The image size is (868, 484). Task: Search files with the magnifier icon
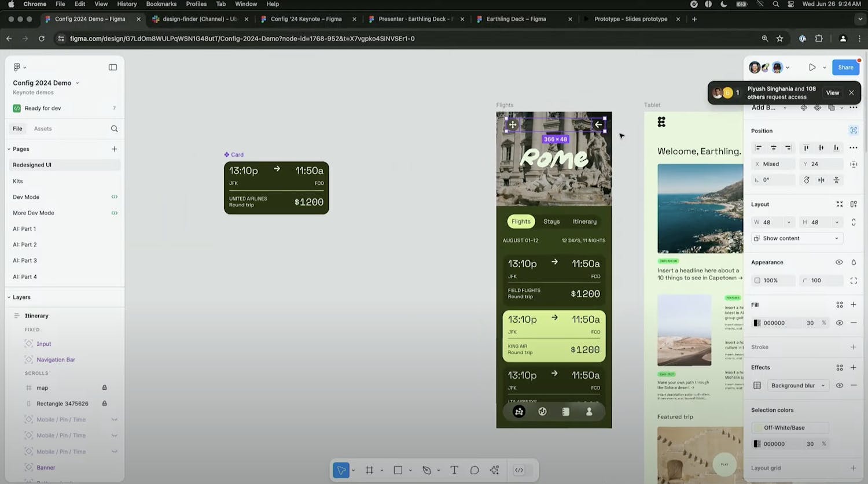tap(114, 128)
